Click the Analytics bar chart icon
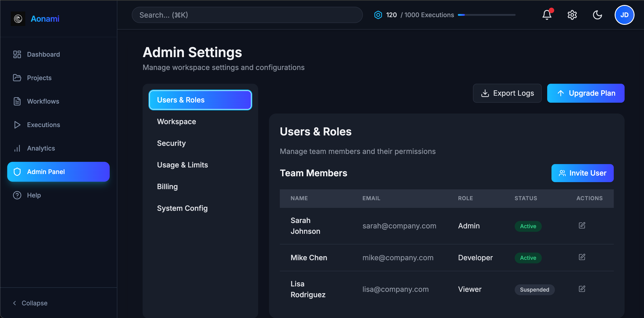The width and height of the screenshot is (644, 318). tap(17, 148)
